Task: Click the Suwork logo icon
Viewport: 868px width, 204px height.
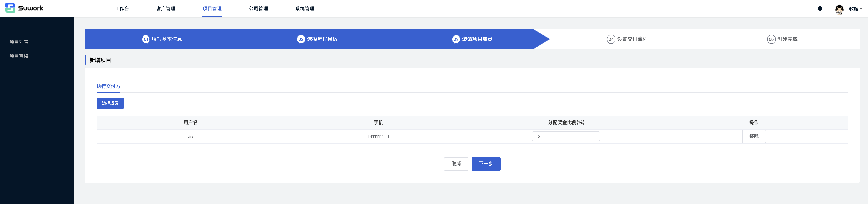Action: click(10, 8)
